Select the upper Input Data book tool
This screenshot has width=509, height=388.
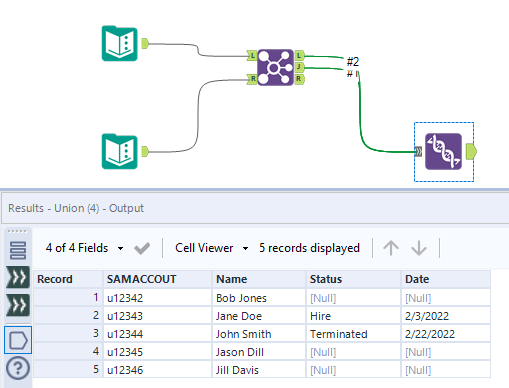[x=120, y=43]
